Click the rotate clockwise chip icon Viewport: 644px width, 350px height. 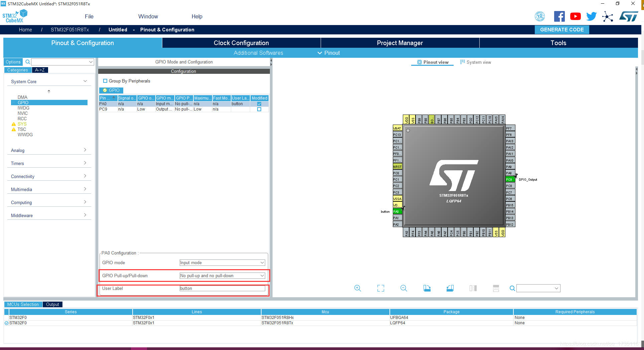tap(427, 288)
